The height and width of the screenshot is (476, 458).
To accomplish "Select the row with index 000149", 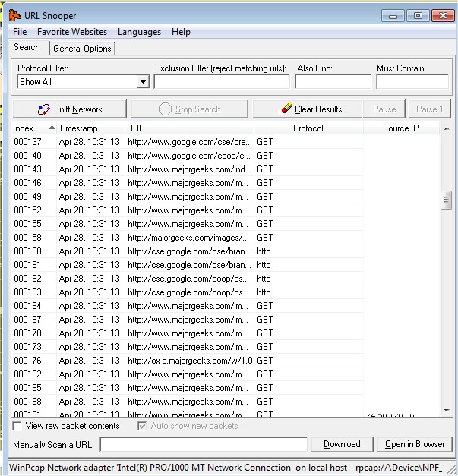I will coord(188,197).
